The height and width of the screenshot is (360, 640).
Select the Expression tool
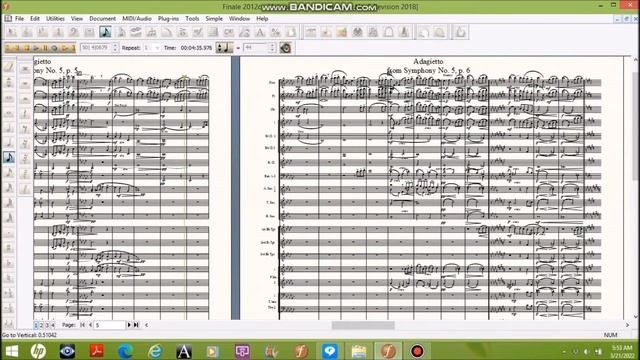click(198, 32)
